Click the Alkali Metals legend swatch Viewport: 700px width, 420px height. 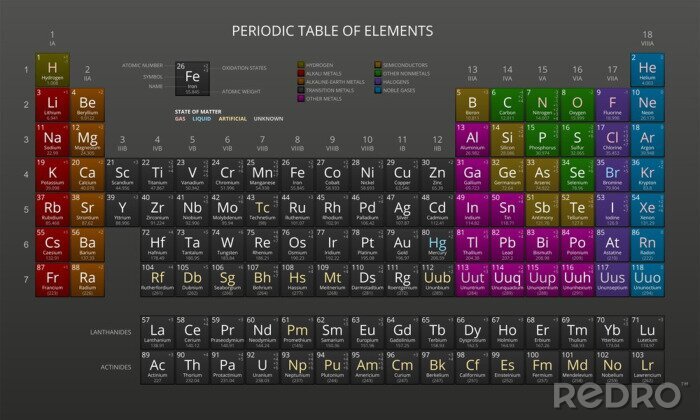(x=301, y=74)
